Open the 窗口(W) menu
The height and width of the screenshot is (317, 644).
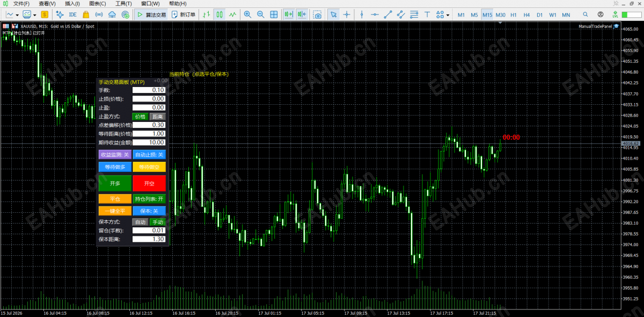point(150,4)
